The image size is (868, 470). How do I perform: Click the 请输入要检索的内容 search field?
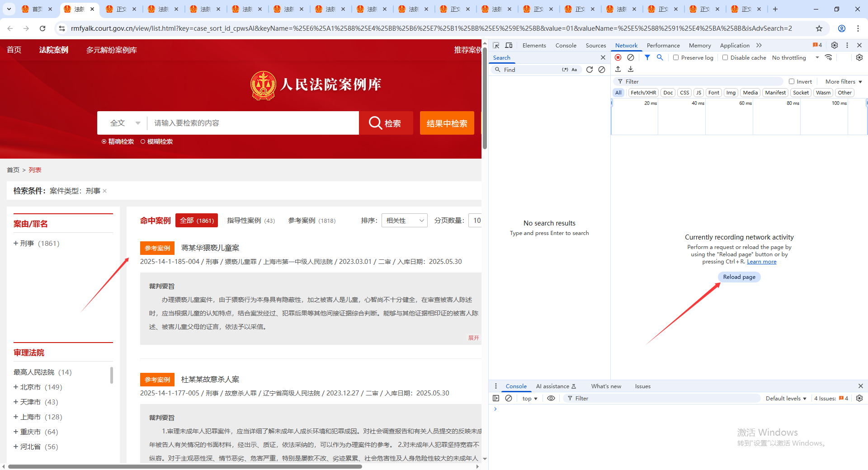(x=253, y=123)
